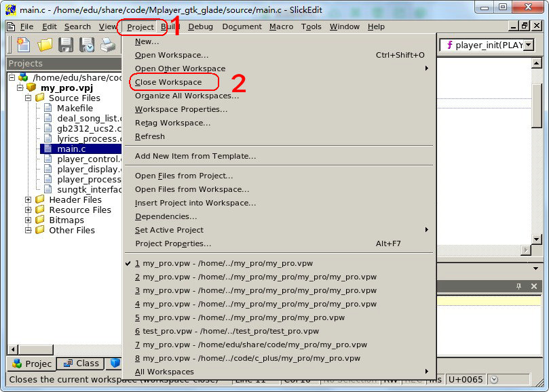Expand the Other Files folder node

click(29, 231)
